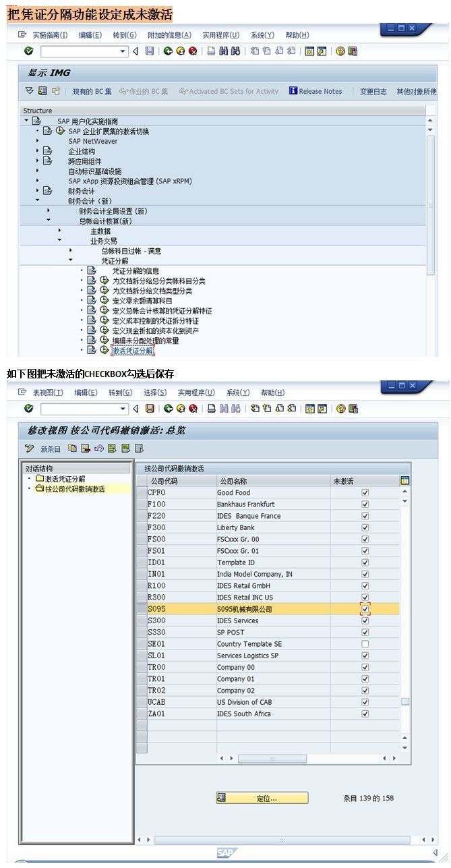Viewport: 451px width, 868px height.
Task: Select 激活凭证分解 folder in 对话结构
Action: [65, 479]
